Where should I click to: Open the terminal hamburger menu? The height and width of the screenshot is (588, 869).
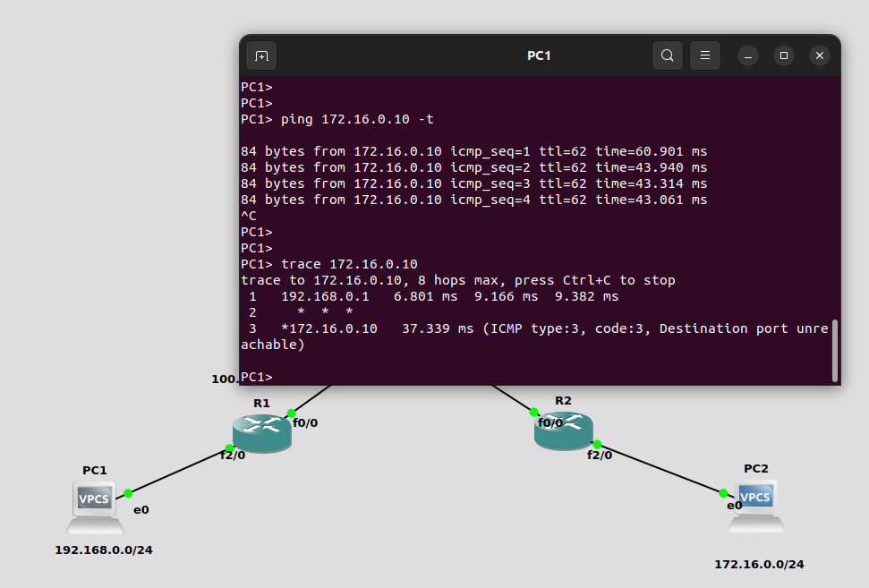(x=704, y=55)
